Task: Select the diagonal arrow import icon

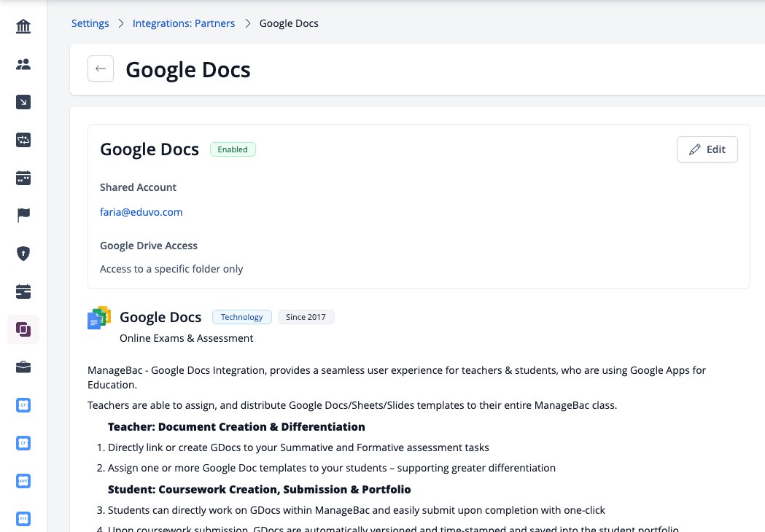Action: click(x=23, y=102)
